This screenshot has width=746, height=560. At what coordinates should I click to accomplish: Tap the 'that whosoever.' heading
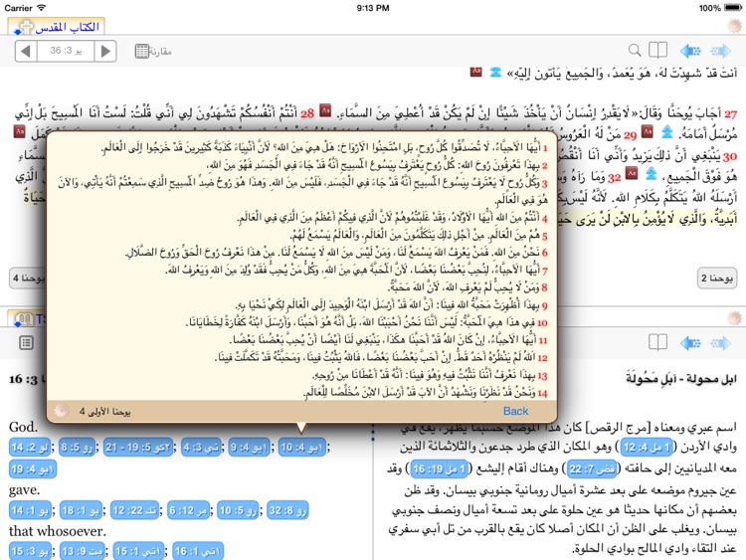click(57, 530)
